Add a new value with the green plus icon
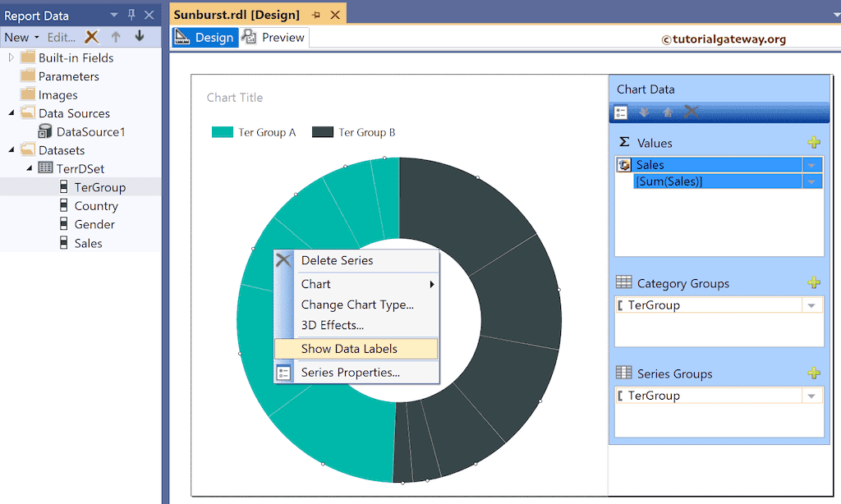841x504 pixels. [x=814, y=142]
